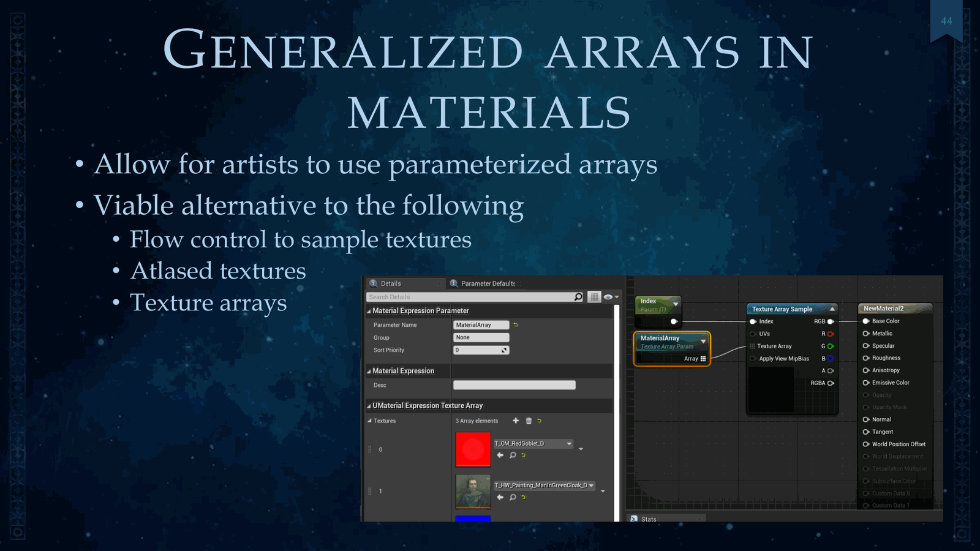This screenshot has height=551, width=980.
Task: Reset T_HW_Painting_ManInGreenCloak_D to default
Action: point(524,497)
